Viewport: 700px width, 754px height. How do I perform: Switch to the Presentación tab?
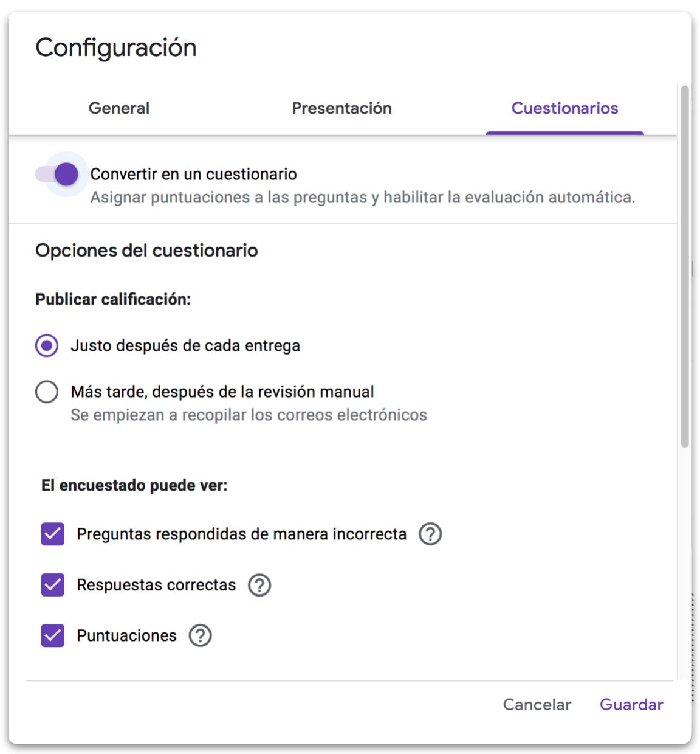341,108
